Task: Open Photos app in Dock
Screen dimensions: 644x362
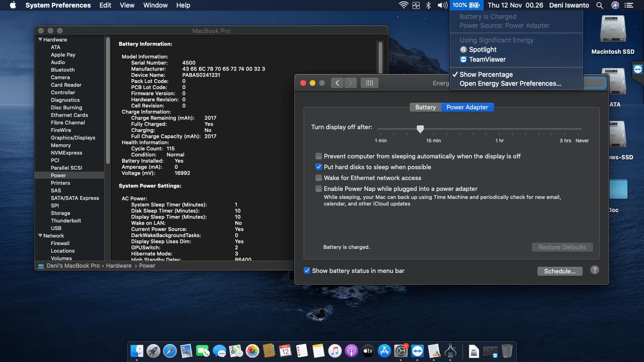Action: [252, 351]
